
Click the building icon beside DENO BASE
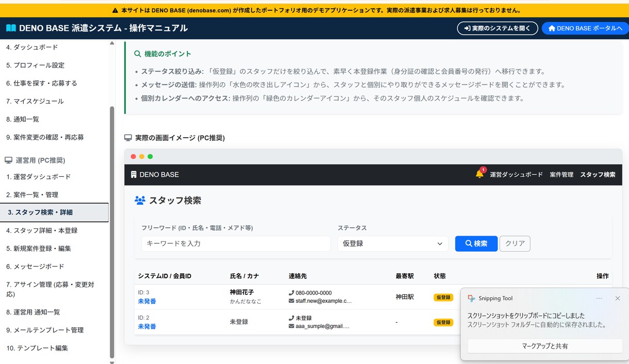pyautogui.click(x=134, y=175)
